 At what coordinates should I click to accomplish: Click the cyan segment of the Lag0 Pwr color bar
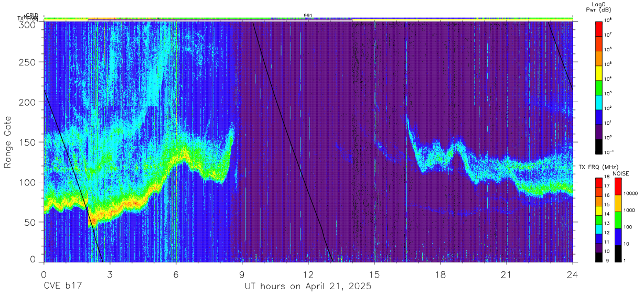[599, 102]
